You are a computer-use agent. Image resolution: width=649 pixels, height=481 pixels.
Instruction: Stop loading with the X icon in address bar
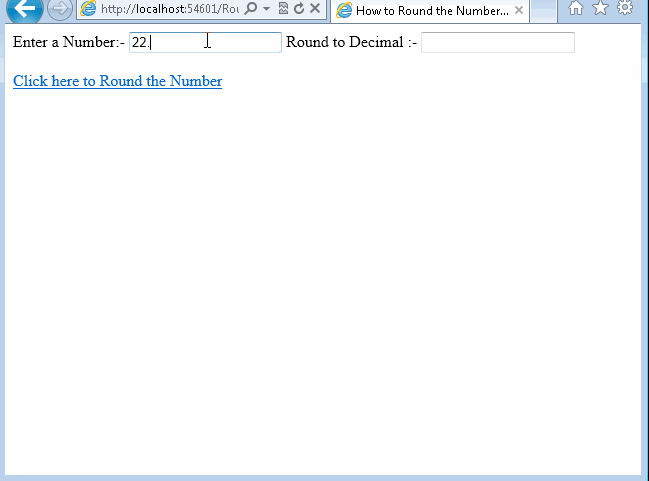[x=315, y=8]
